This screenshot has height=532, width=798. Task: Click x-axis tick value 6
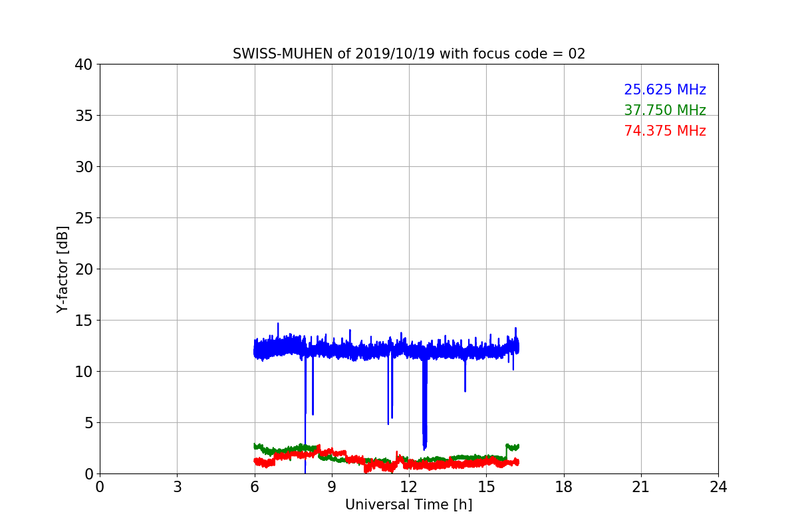click(255, 487)
